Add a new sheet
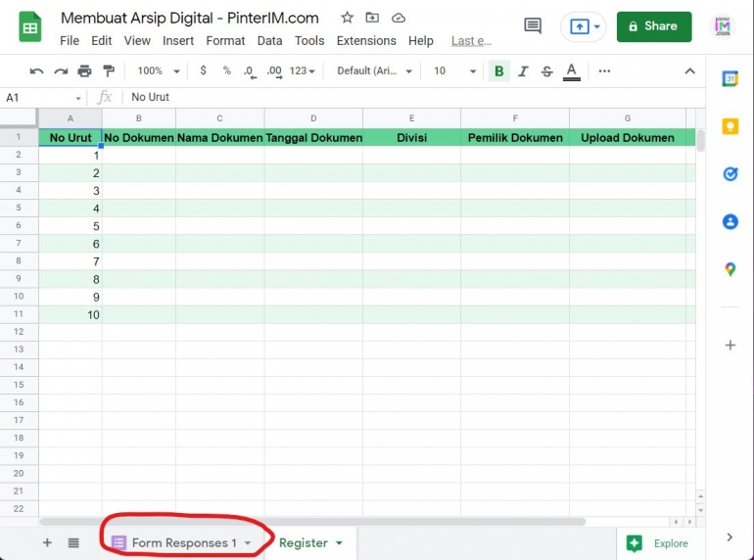The height and width of the screenshot is (560, 754). click(47, 542)
